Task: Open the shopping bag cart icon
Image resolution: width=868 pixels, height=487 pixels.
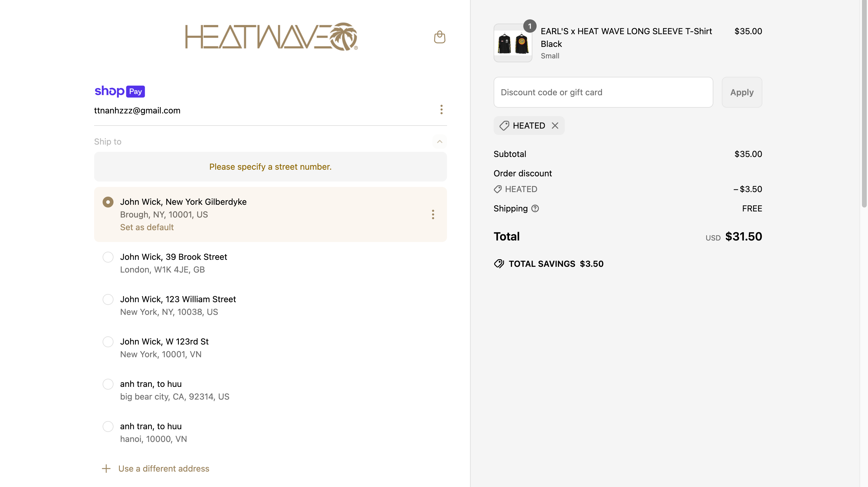Action: point(439,37)
